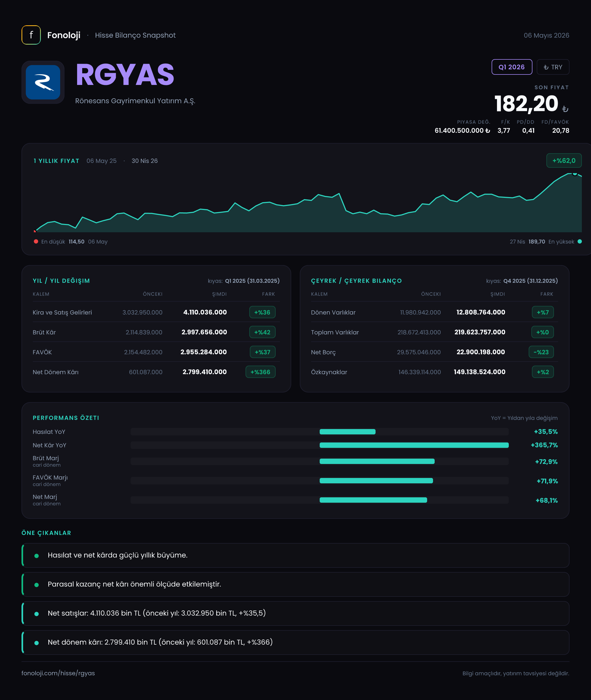Click the -%23 badge for Net Borç
This screenshot has width=591, height=700.
[541, 352]
